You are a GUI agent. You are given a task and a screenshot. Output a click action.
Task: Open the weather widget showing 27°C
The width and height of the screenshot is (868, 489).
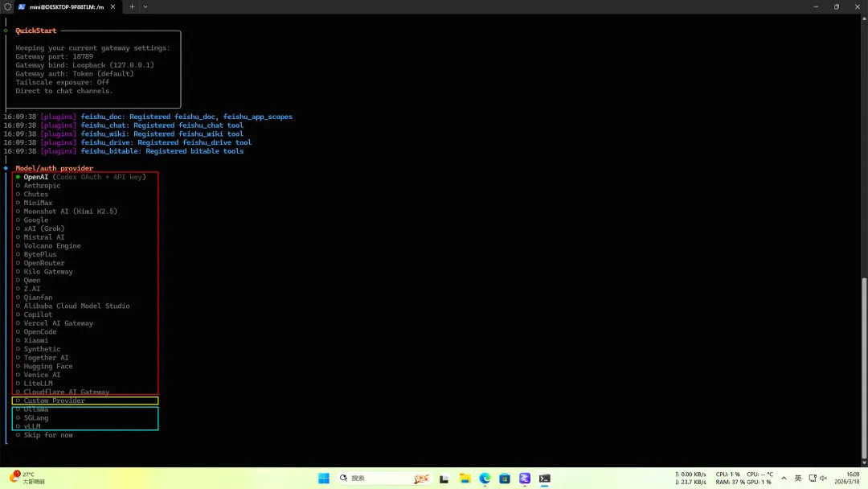[x=27, y=478]
